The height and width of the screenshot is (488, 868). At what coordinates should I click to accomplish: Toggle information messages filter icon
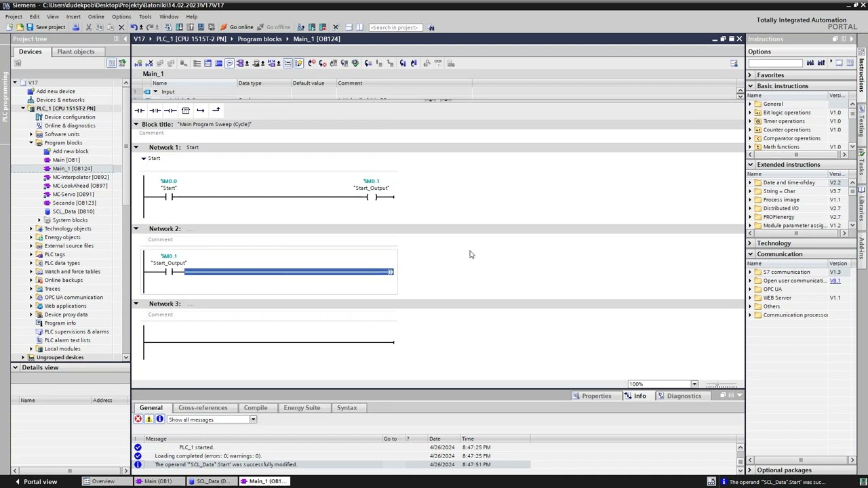point(159,420)
